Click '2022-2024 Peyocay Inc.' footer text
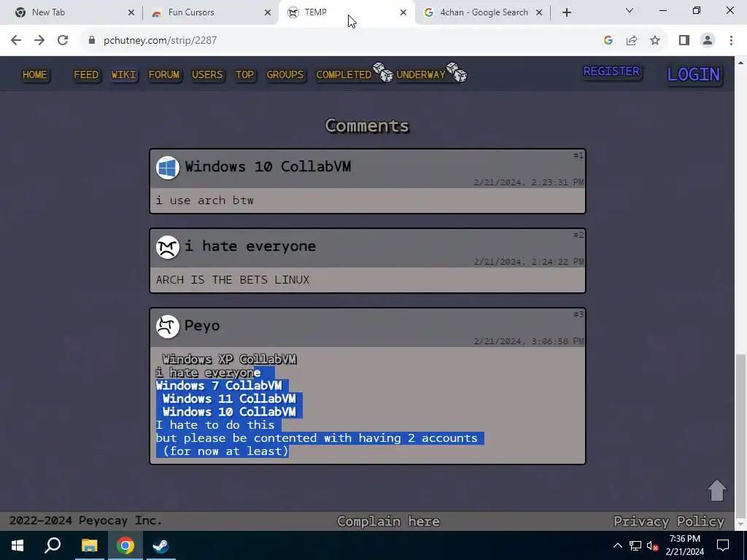This screenshot has width=747, height=560. click(86, 521)
